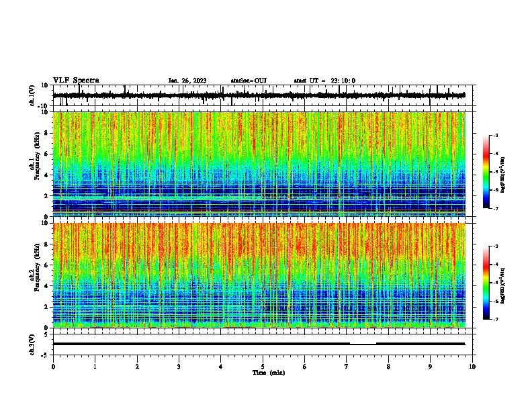Click the "ch.1(V)" waveform axis label
The height and width of the screenshot is (411, 532).
32,95
